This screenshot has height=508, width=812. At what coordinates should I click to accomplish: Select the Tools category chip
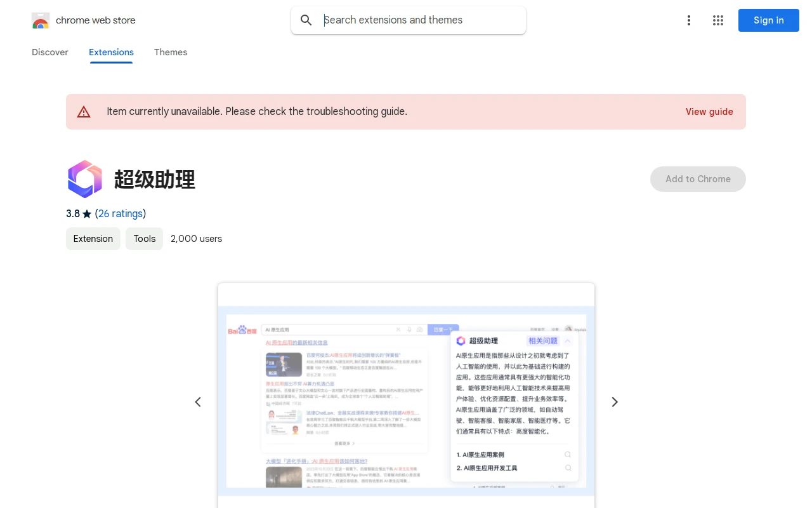[144, 239]
